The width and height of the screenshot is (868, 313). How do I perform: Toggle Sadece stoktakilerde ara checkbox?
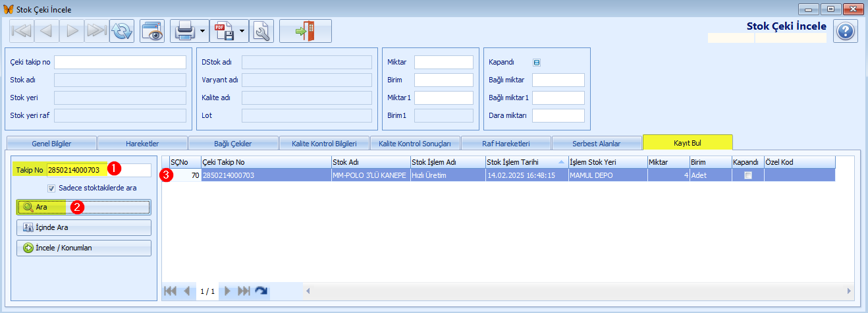point(51,188)
